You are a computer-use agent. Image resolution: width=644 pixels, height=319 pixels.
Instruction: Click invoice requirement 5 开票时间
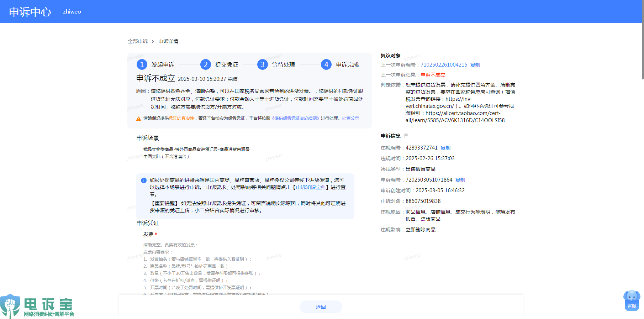click(x=198, y=288)
